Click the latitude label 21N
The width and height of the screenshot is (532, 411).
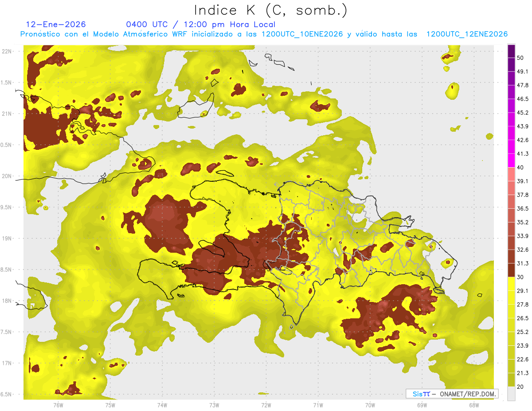pyautogui.click(x=7, y=114)
